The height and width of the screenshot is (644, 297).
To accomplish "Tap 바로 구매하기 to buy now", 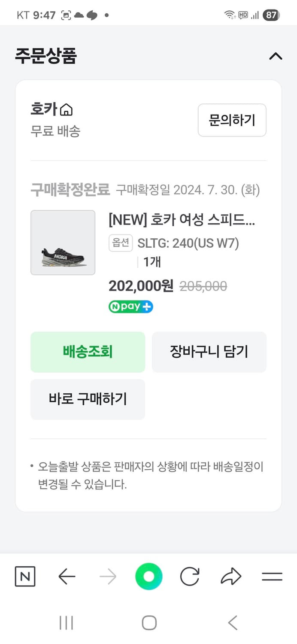I will pyautogui.click(x=88, y=399).
